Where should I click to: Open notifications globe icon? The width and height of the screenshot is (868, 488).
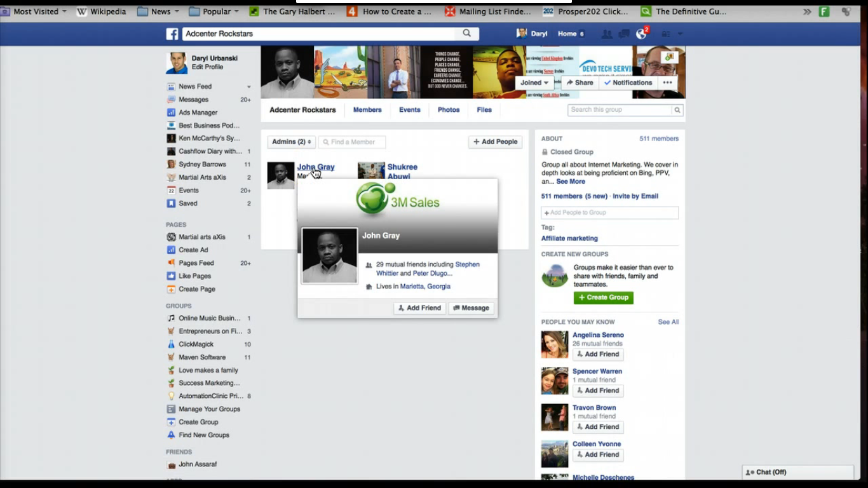point(641,34)
